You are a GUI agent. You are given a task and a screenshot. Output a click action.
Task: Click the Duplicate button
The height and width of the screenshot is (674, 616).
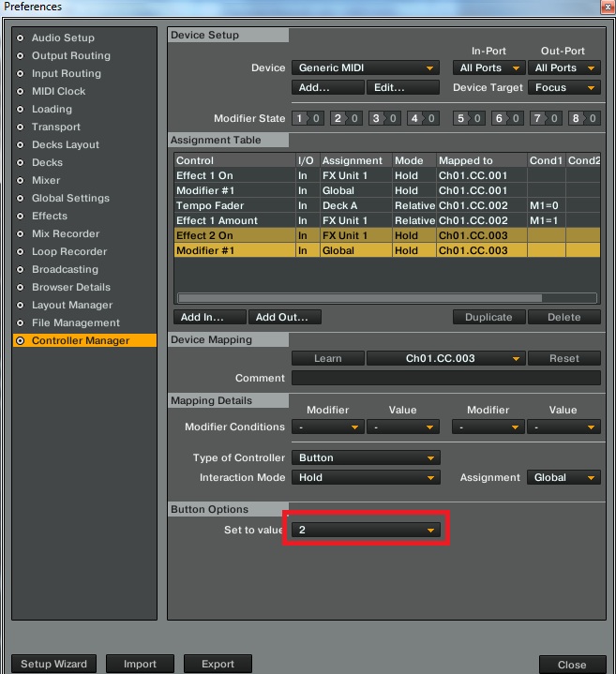[488, 317]
